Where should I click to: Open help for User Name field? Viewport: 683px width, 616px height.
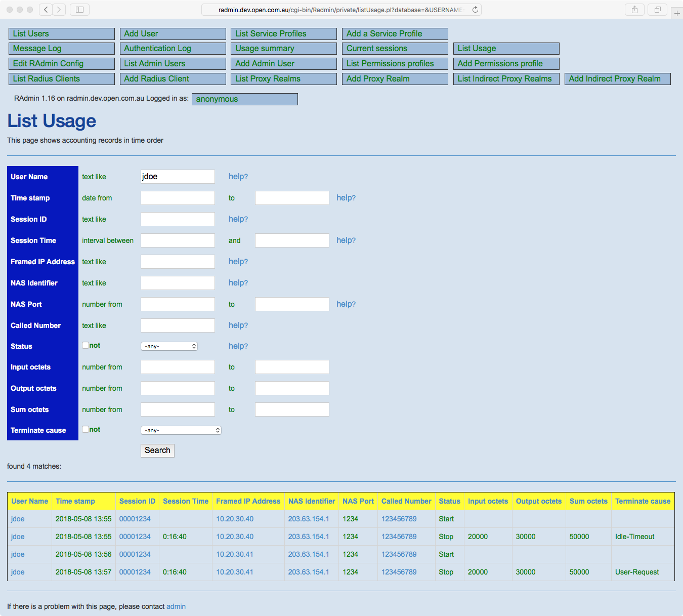(238, 177)
